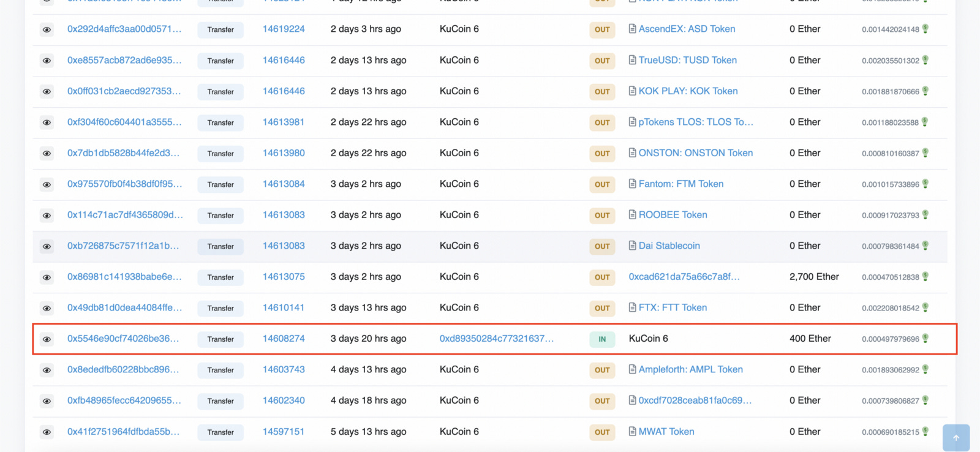The width and height of the screenshot is (980, 452).
Task: Open the Dai Stablecoin link
Action: 669,246
